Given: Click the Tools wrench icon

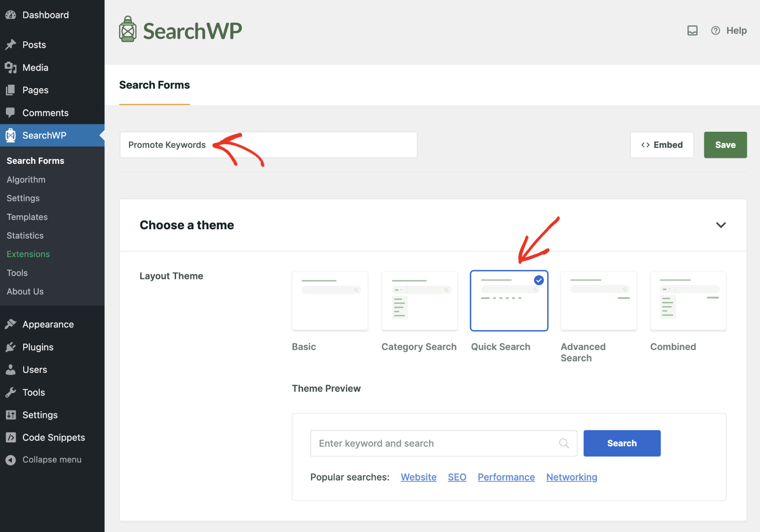Looking at the screenshot, I should pyautogui.click(x=11, y=392).
